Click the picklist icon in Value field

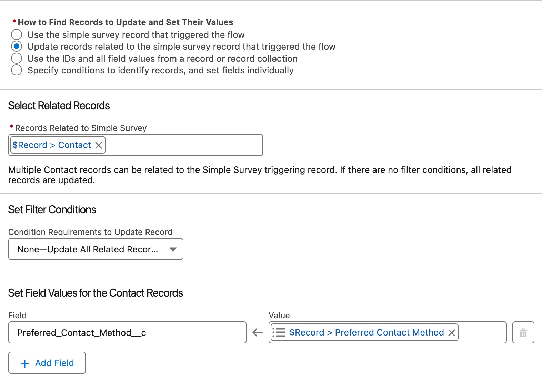(279, 332)
